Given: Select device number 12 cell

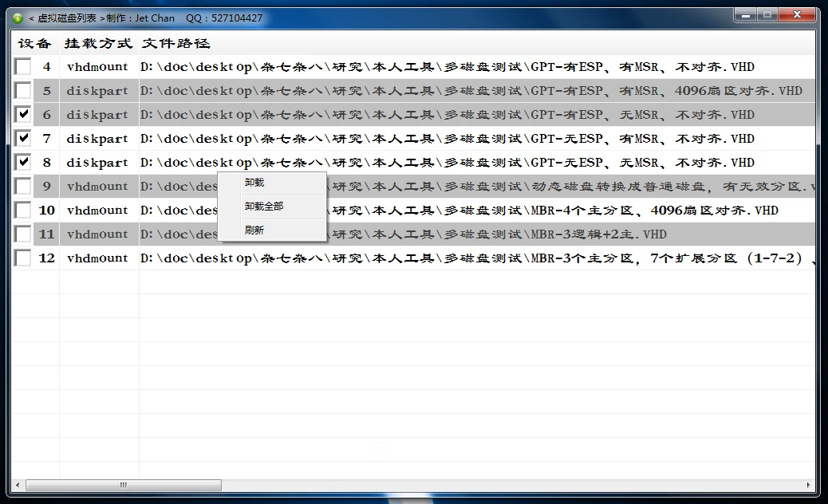Looking at the screenshot, I should click(46, 258).
